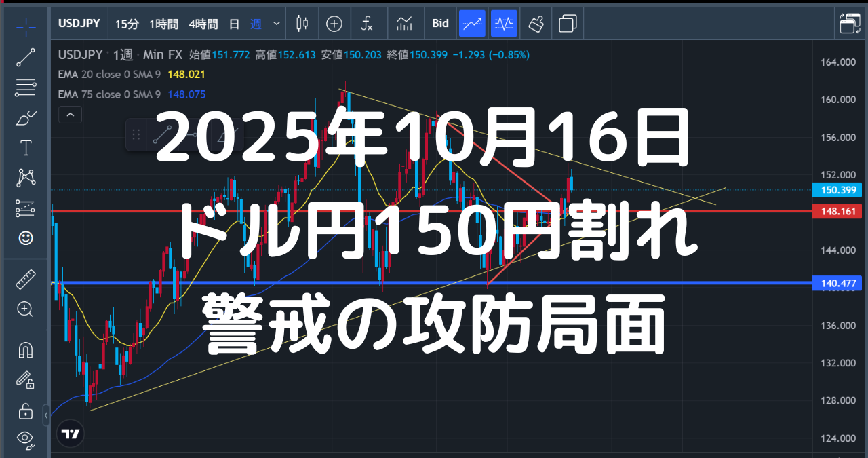Expand the timeframe dropdown arrow
Viewport: 868px width, 458px height.
tap(276, 24)
